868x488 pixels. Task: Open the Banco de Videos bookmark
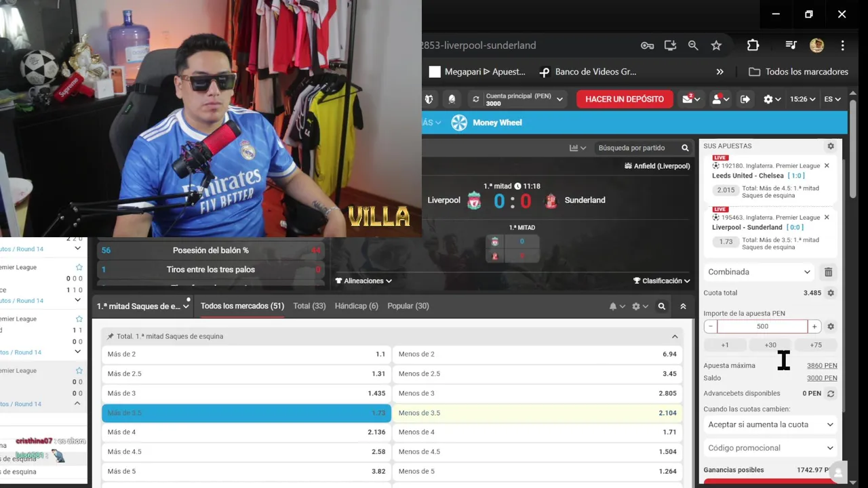tap(587, 72)
